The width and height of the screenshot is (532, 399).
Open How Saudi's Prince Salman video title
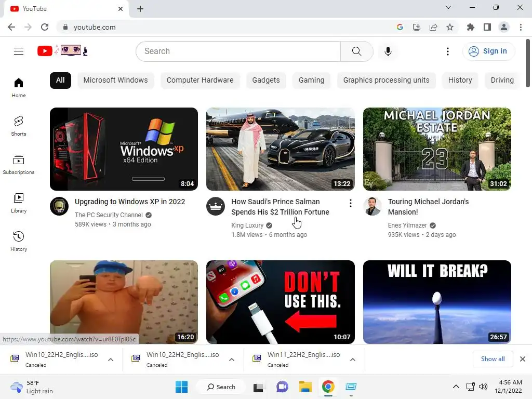[x=280, y=207]
